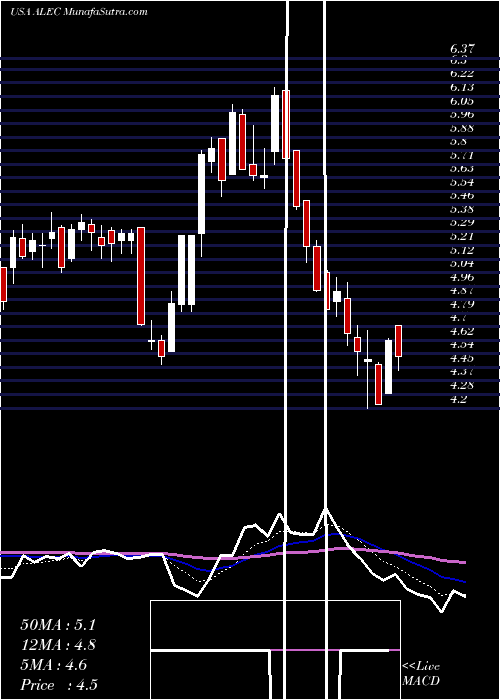Select the 4.54 price level label

coord(462,344)
